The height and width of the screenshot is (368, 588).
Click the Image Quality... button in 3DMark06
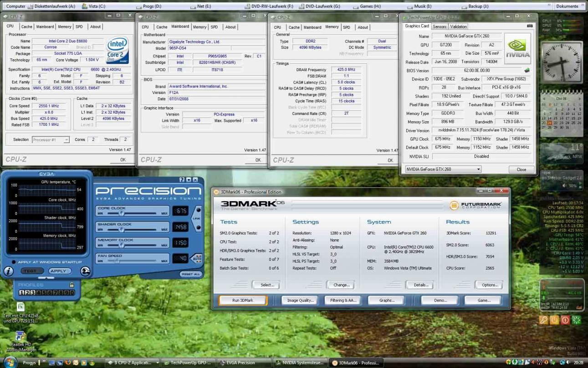(x=300, y=301)
